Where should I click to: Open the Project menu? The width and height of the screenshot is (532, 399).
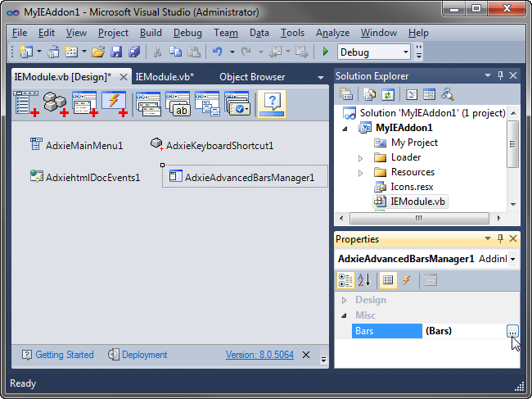(x=113, y=33)
